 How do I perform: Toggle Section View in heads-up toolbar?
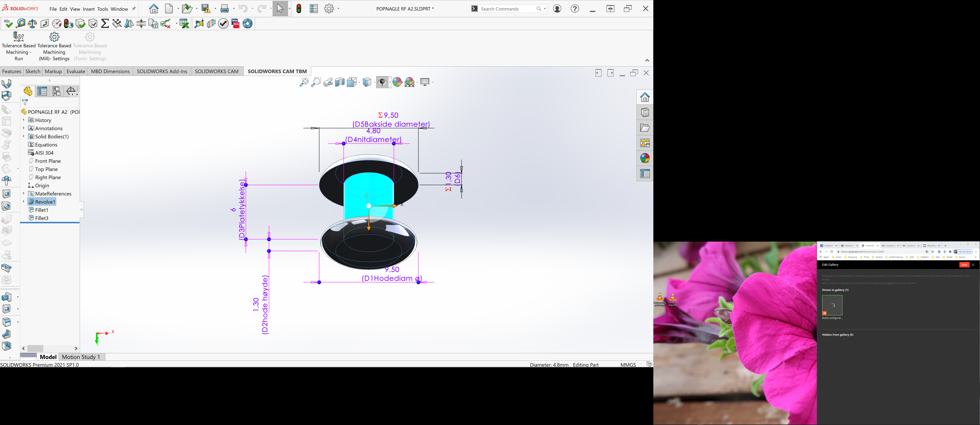(x=340, y=82)
